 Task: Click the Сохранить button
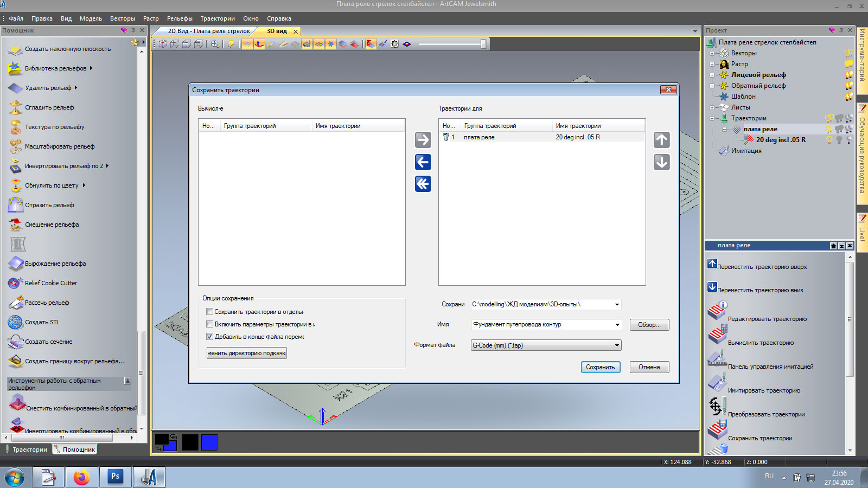point(601,367)
